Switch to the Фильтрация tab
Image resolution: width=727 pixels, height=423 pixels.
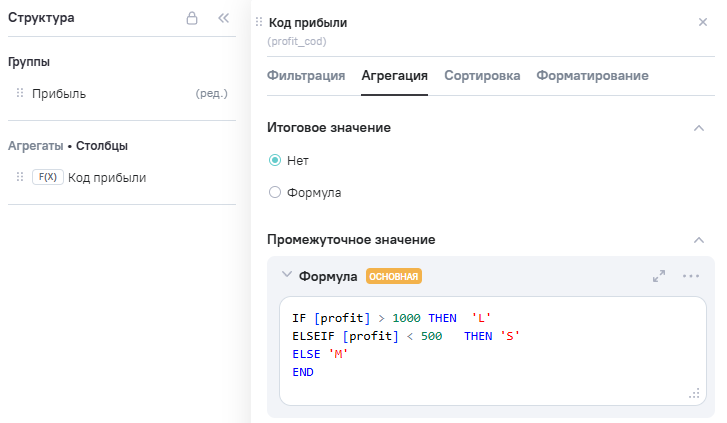306,75
